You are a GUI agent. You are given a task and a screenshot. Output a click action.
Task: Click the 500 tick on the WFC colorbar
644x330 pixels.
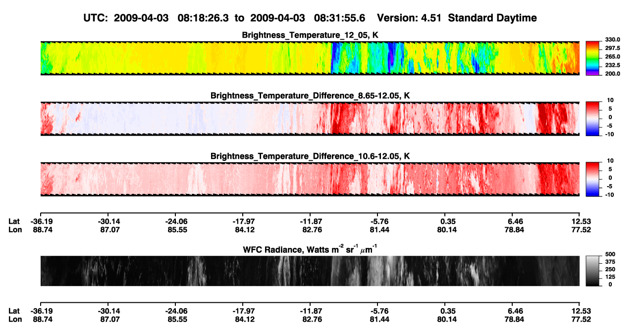[x=610, y=254]
